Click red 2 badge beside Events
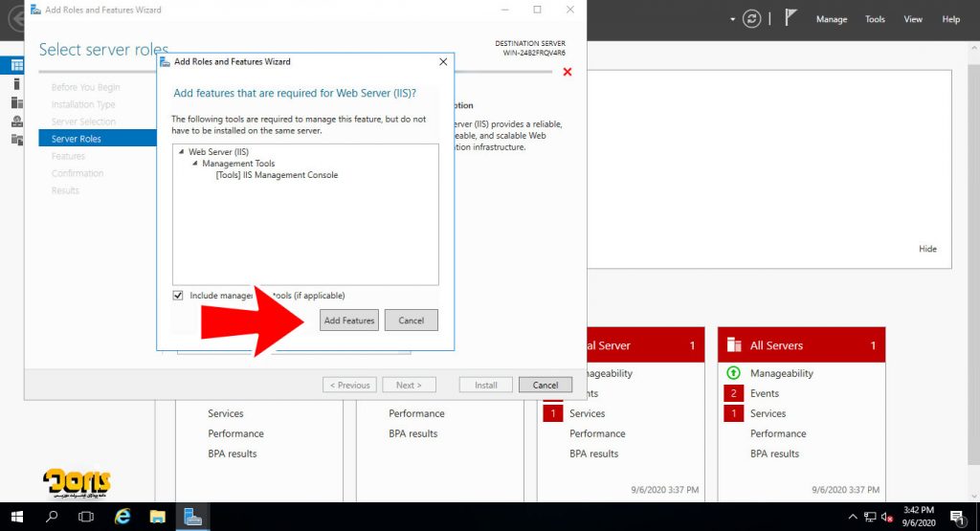This screenshot has width=980, height=531. 733,393
